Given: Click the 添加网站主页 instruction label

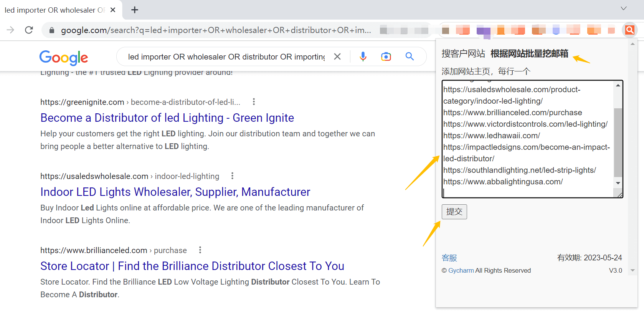Looking at the screenshot, I should [x=486, y=71].
